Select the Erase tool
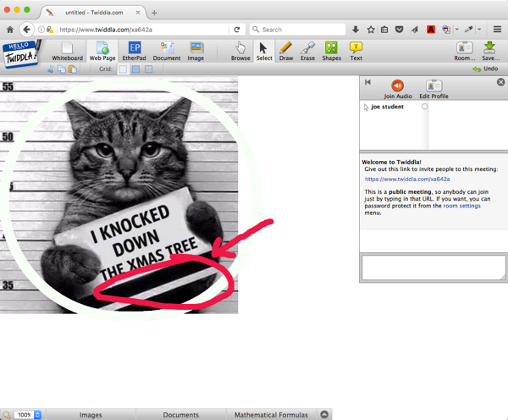The width and height of the screenshot is (508, 420). pyautogui.click(x=308, y=50)
